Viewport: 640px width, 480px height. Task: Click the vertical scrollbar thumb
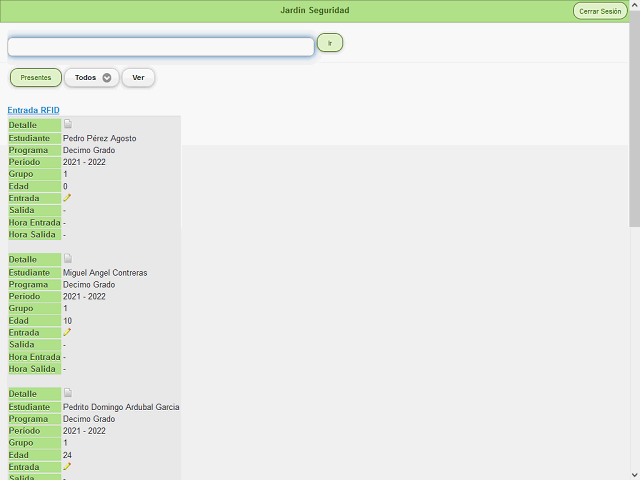pyautogui.click(x=634, y=120)
